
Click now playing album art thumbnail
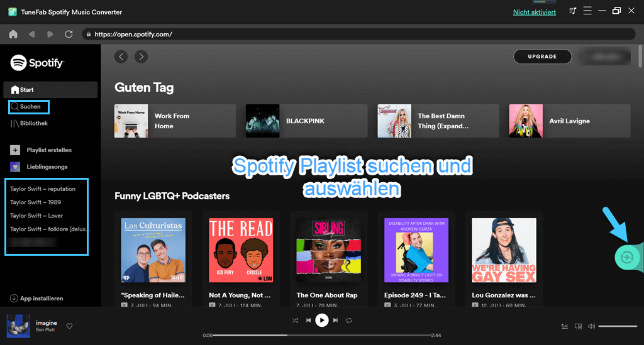pos(18,326)
